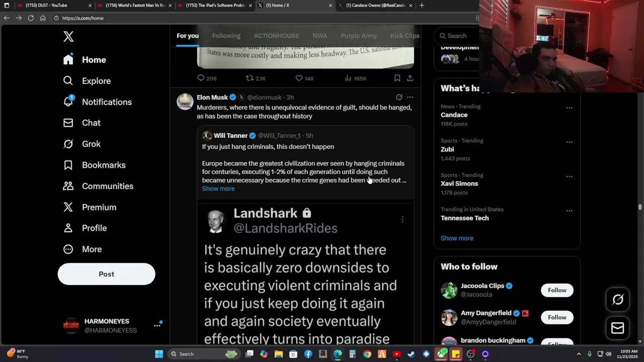
Task: Open Notifications in the sidebar
Action: [x=97, y=102]
